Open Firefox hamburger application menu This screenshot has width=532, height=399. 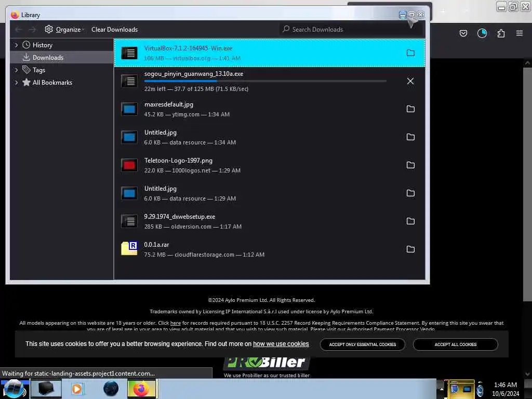[x=520, y=33]
